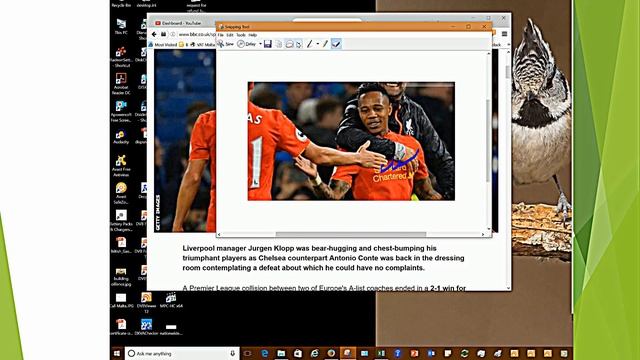The height and width of the screenshot is (360, 640).
Task: Open the Call-Malta.JPG desktop file
Action: click(x=121, y=300)
